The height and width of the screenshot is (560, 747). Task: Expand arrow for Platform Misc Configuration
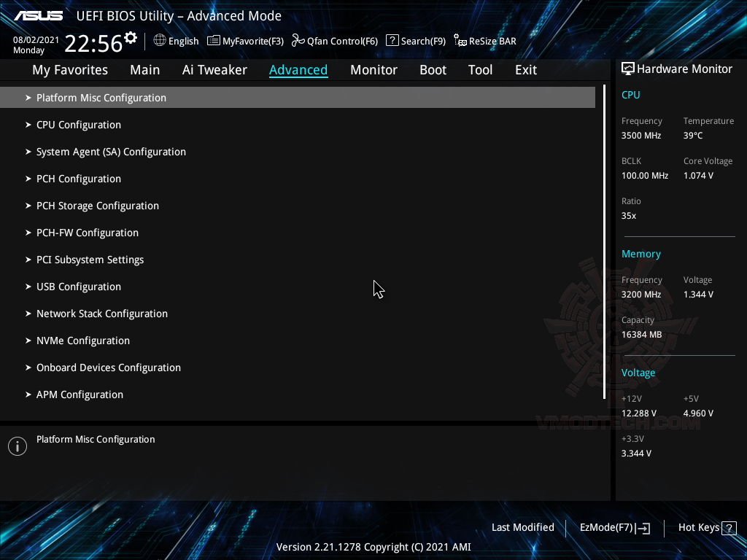point(28,98)
